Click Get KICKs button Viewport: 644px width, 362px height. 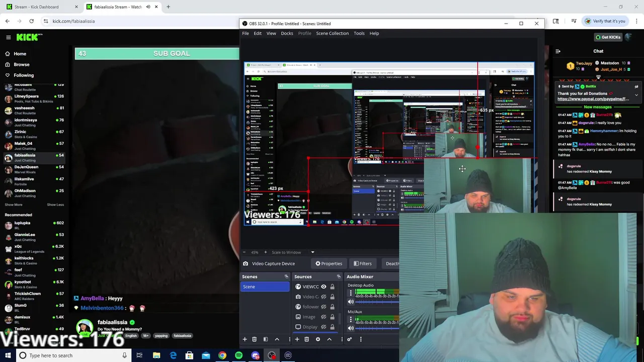tap(608, 37)
